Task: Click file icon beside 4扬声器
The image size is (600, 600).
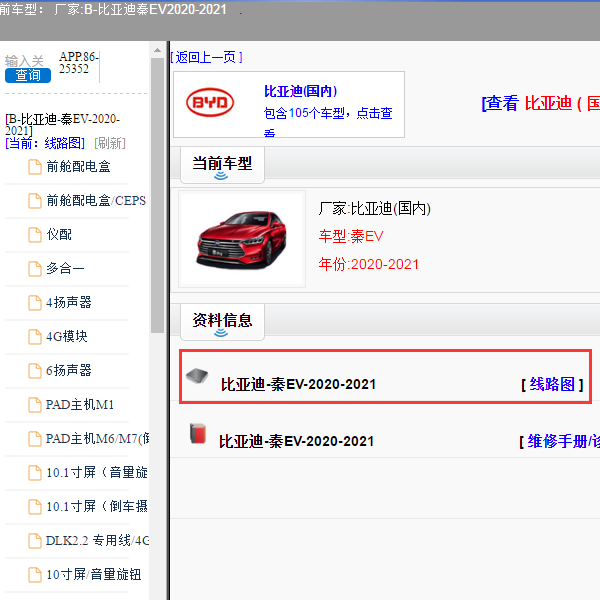Action: [x=35, y=303]
